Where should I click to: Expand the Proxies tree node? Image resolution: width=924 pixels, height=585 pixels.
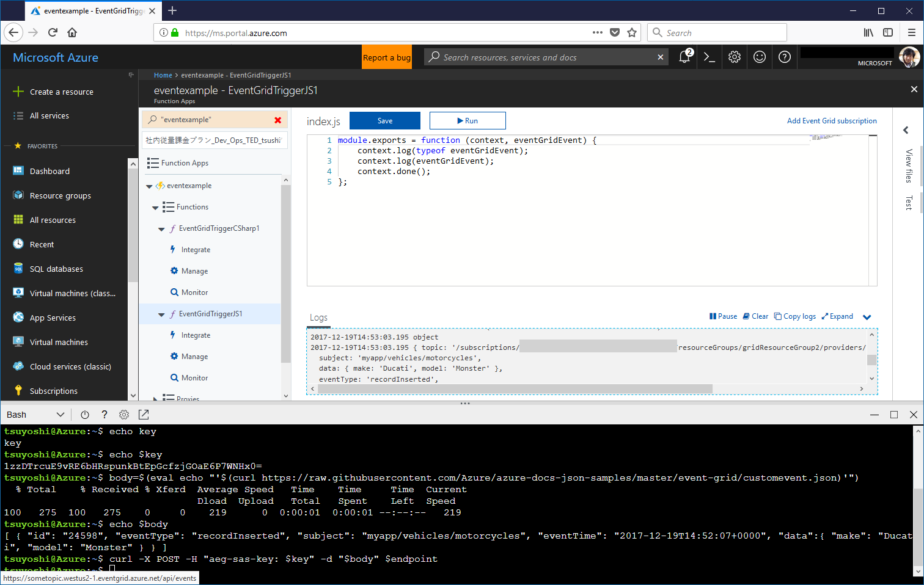[x=155, y=399]
